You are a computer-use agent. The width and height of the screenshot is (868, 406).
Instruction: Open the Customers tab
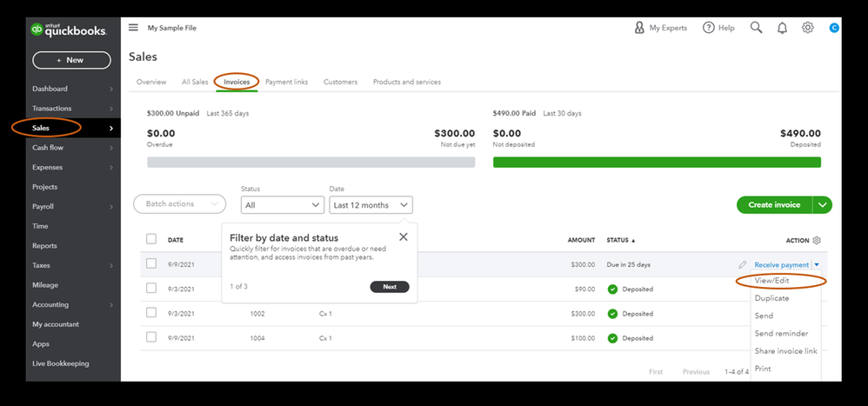click(x=340, y=82)
